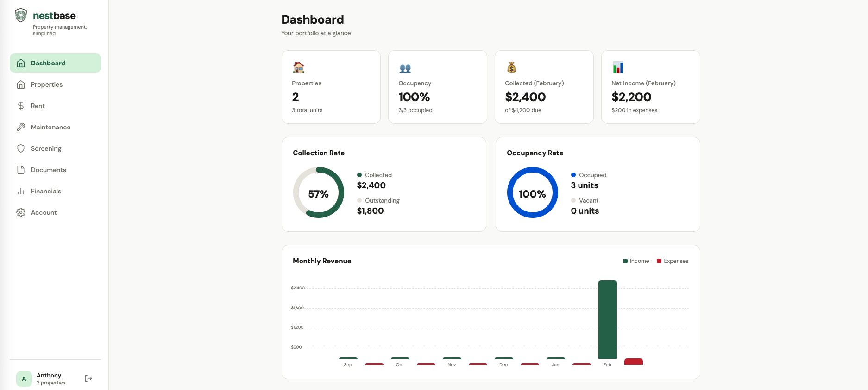Image resolution: width=868 pixels, height=390 pixels.
Task: Click the house emoji on Properties card
Action: [x=299, y=68]
